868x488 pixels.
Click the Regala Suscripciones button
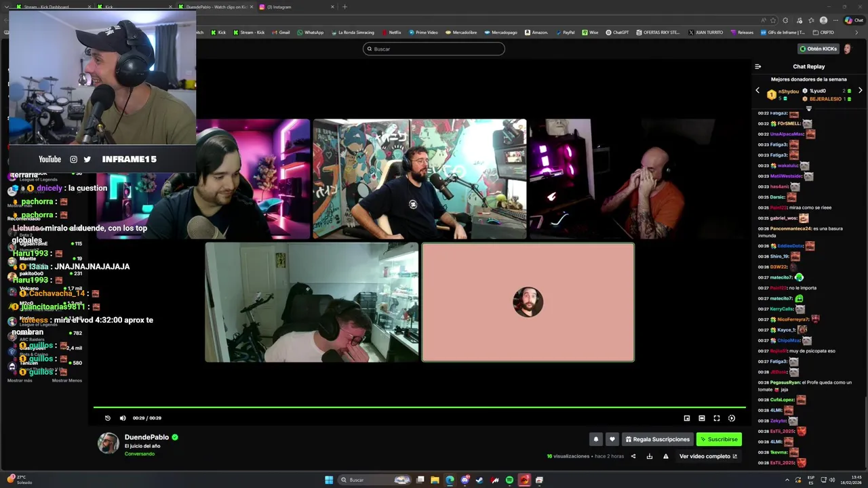(658, 439)
